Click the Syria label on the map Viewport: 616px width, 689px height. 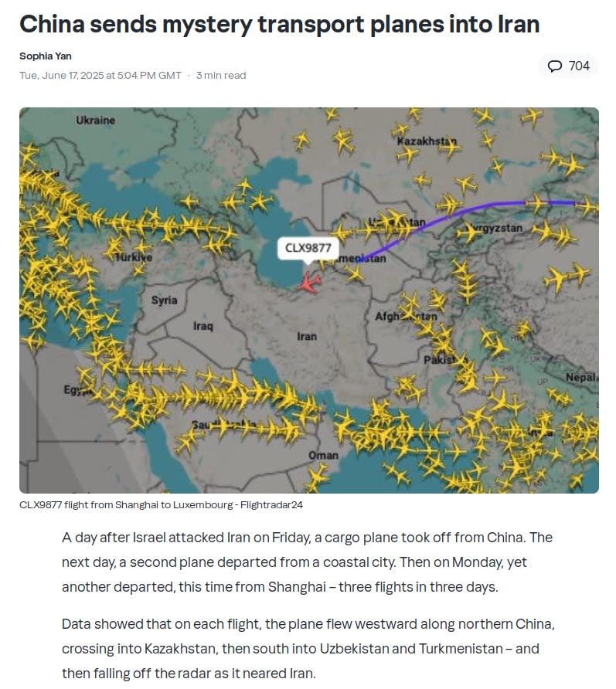165,300
